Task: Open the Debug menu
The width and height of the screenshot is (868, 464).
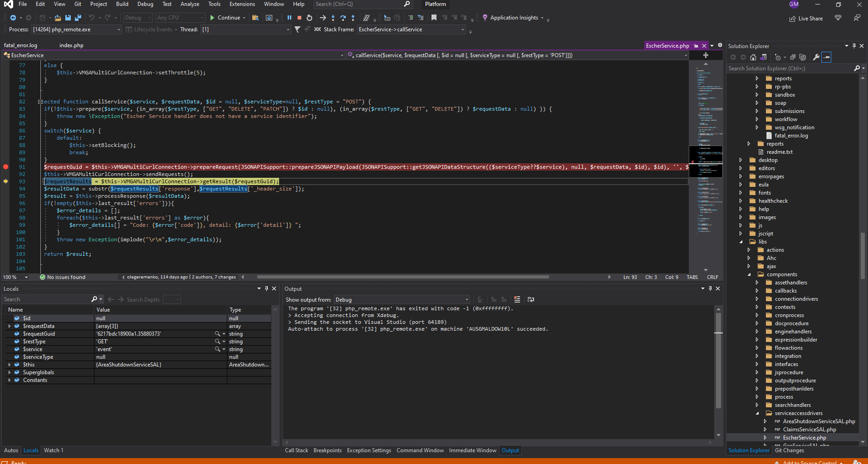Action: (x=145, y=4)
